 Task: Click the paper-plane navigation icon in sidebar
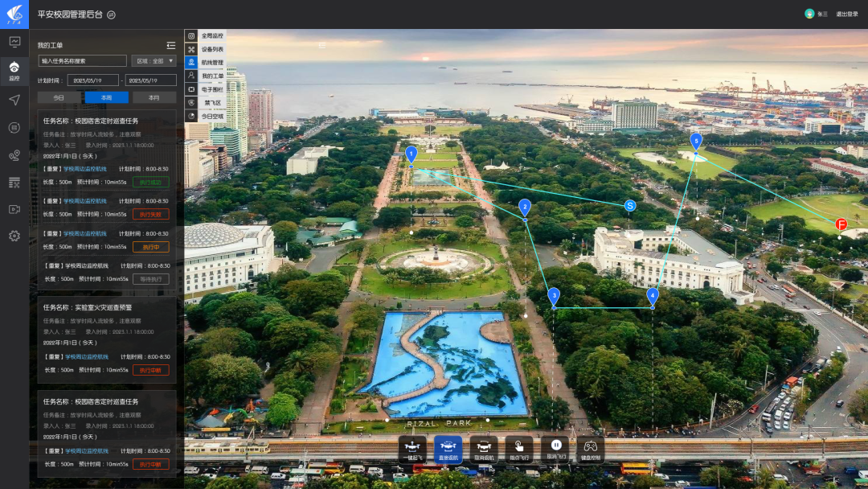coord(14,100)
